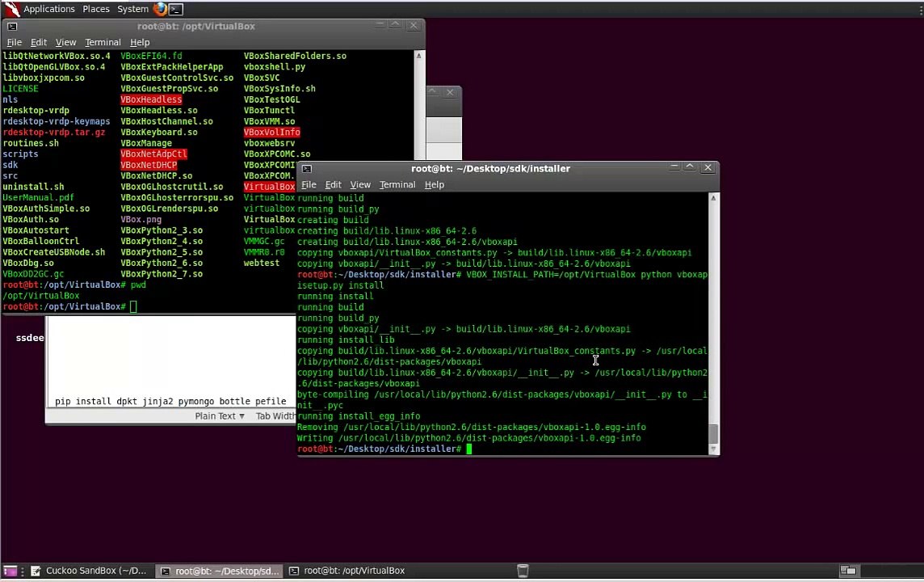The height and width of the screenshot is (582, 924).
Task: Click the workspace switcher in bottom panel
Action: pos(848,570)
